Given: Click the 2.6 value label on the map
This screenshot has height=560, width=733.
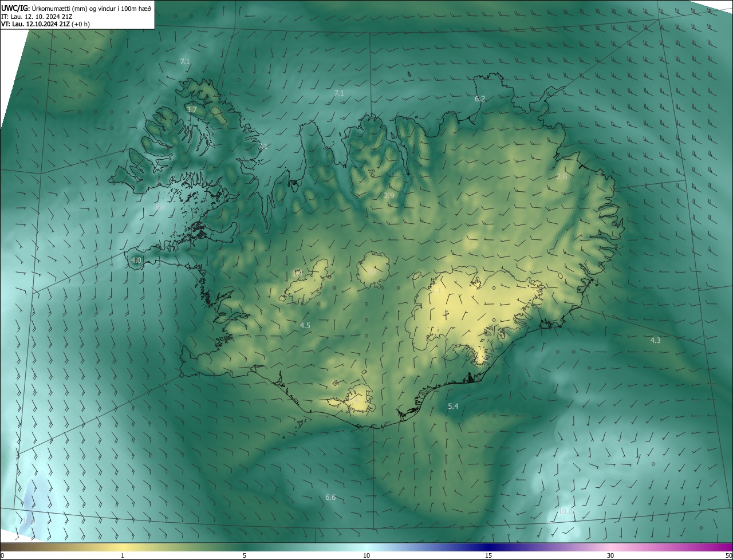Looking at the screenshot, I should coord(562,177).
